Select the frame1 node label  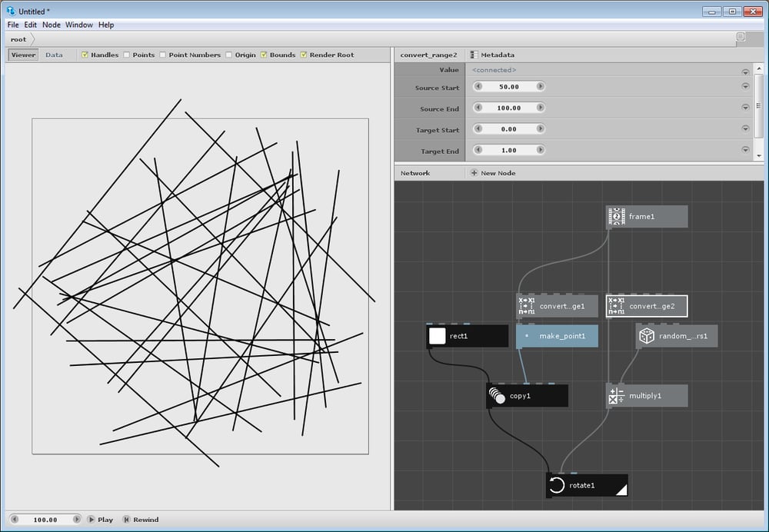(x=641, y=216)
